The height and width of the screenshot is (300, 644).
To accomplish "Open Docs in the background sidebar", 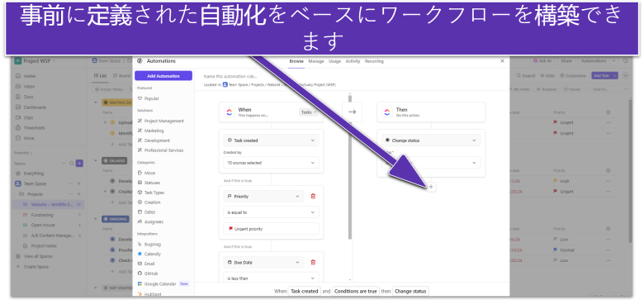I will coord(25,97).
